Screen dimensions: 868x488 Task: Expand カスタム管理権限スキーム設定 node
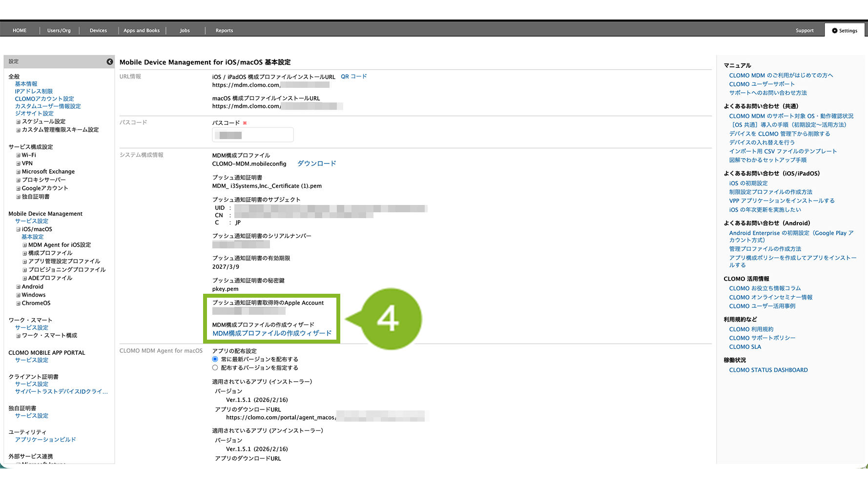click(18, 130)
